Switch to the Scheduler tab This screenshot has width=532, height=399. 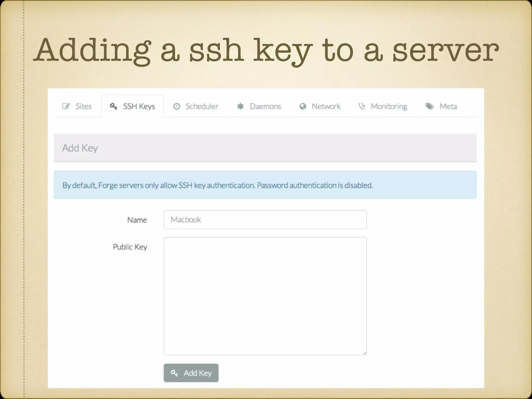[196, 106]
